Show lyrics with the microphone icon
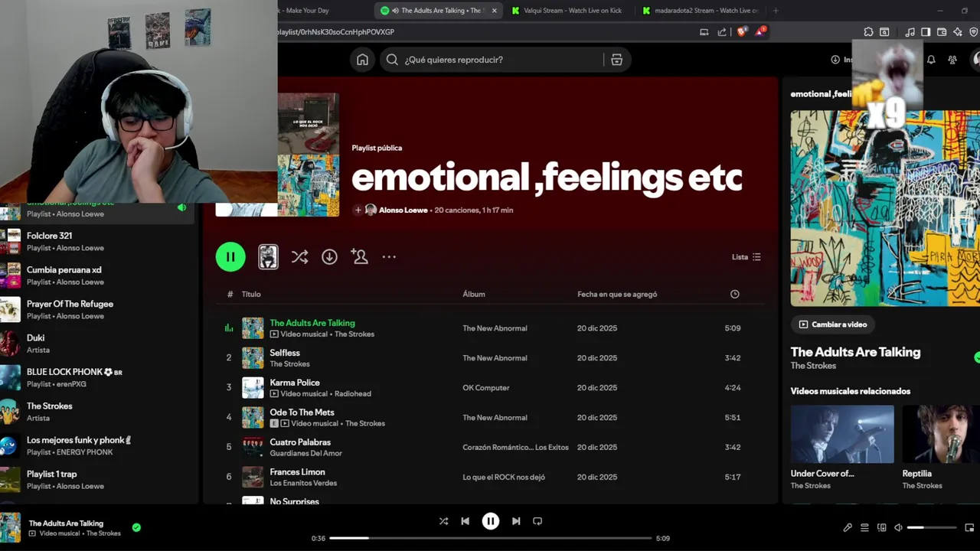980x551 pixels. coord(848,528)
